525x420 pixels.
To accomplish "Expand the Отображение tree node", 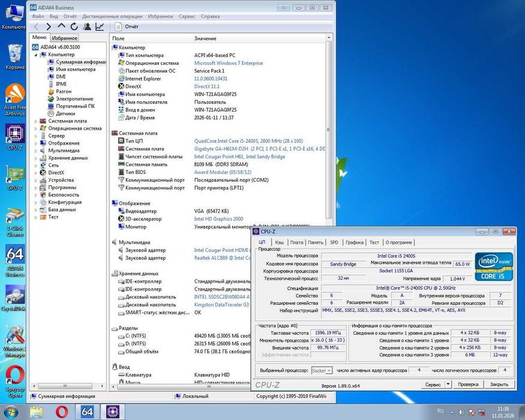I will click(x=36, y=143).
